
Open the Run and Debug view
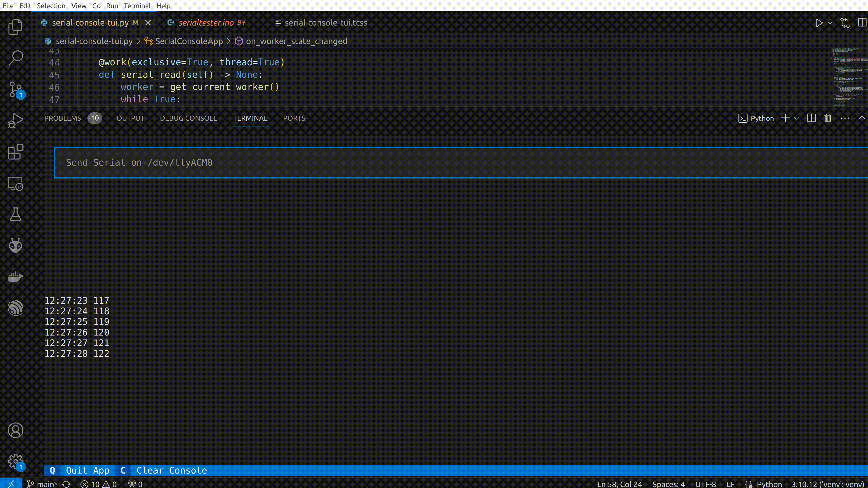click(x=15, y=121)
